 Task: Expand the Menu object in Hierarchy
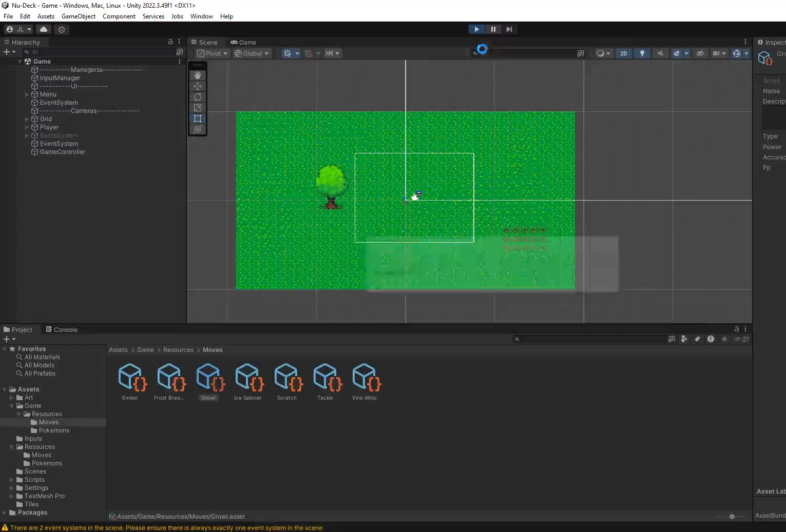[27, 94]
